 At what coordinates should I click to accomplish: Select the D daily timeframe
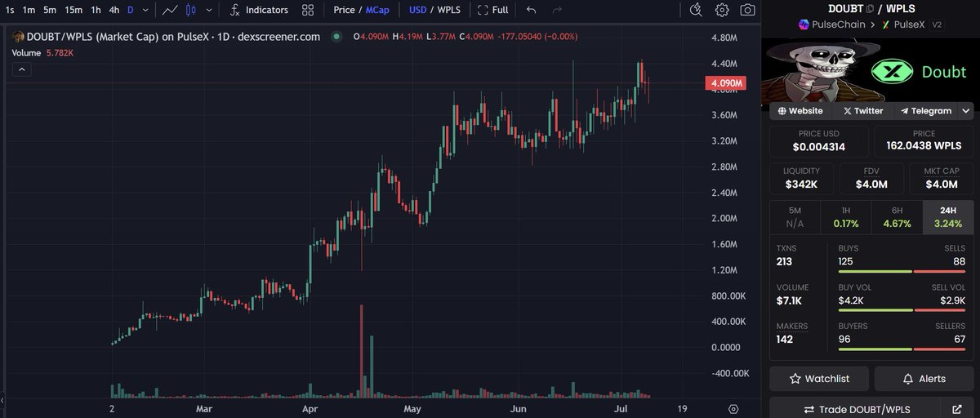coord(131,10)
